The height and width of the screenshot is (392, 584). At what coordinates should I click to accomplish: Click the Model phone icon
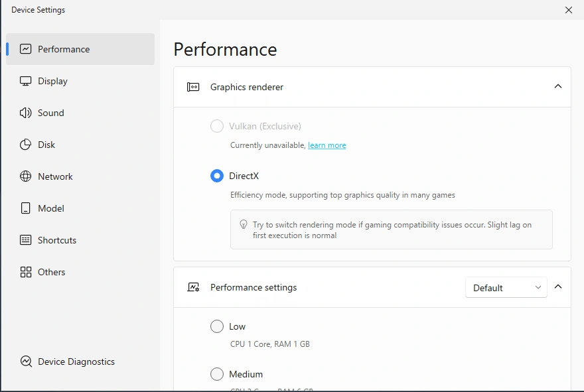pyautogui.click(x=26, y=208)
